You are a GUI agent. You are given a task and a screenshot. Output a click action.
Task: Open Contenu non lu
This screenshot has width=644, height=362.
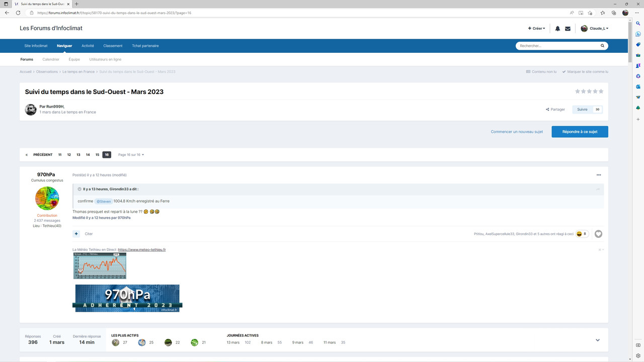pos(541,72)
